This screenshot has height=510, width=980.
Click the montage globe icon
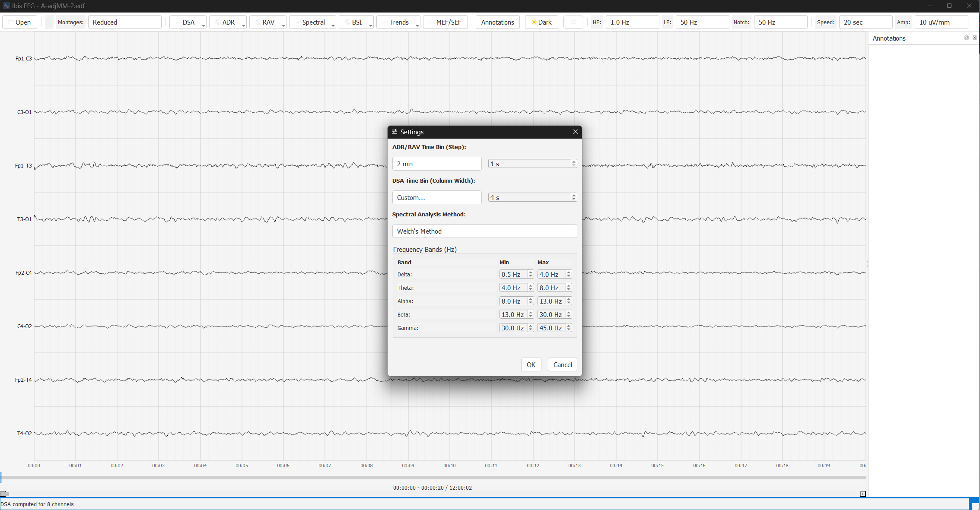tap(49, 22)
